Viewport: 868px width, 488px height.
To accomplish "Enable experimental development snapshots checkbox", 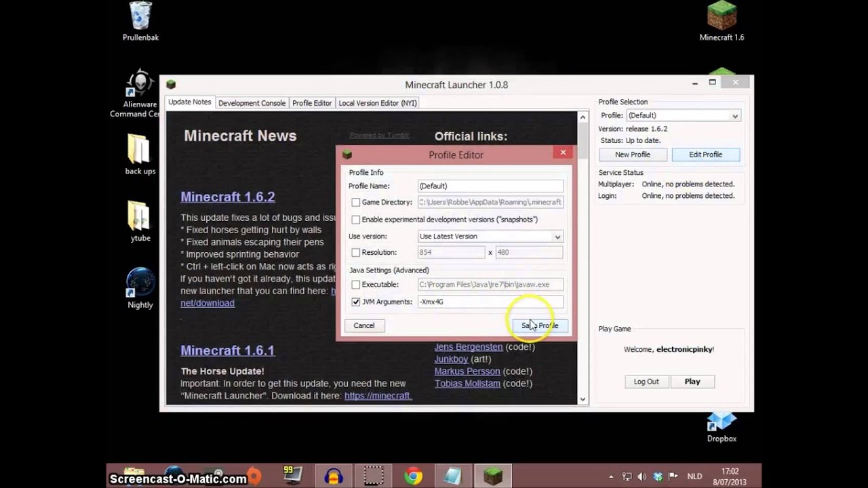I will [x=356, y=220].
